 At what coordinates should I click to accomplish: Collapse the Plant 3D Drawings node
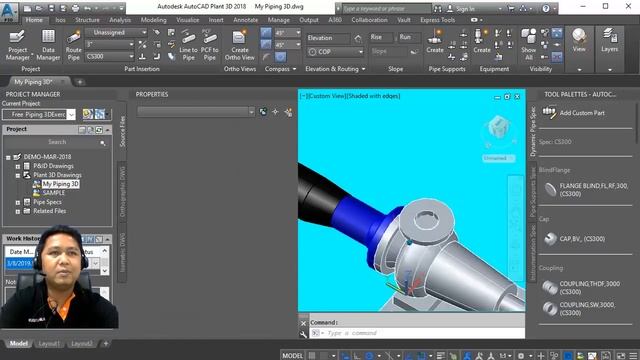18,176
